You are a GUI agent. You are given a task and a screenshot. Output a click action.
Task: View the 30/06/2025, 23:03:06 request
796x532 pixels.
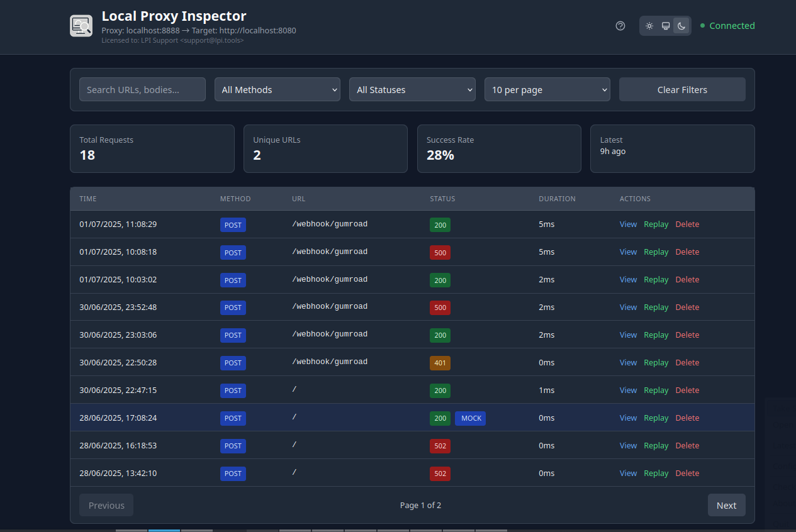(628, 335)
